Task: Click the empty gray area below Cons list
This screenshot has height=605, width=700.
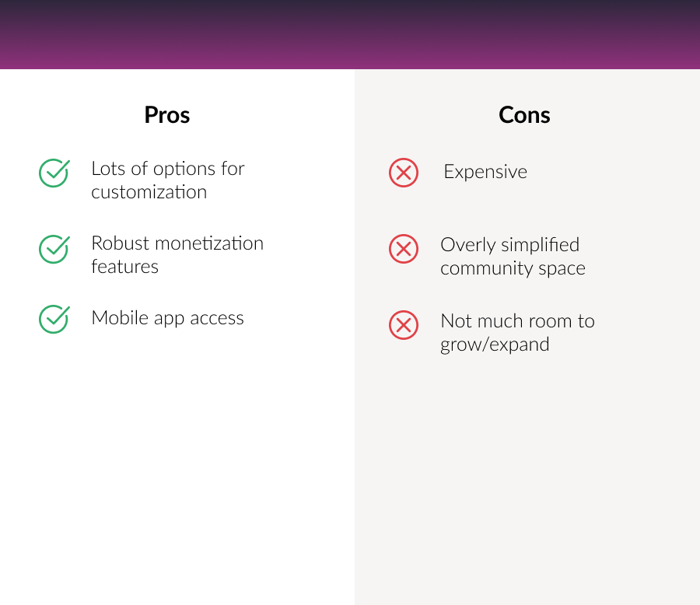Action: (x=527, y=482)
